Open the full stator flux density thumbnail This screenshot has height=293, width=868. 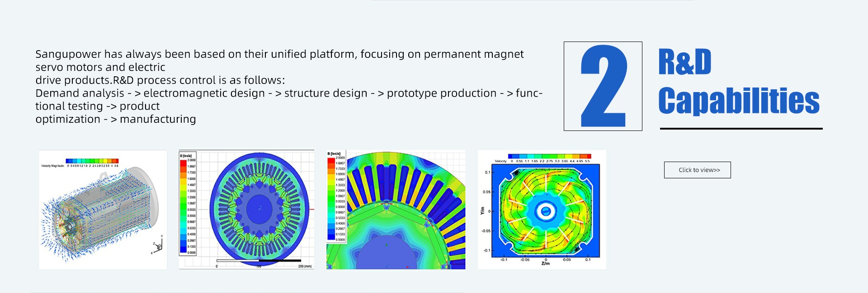pyautogui.click(x=246, y=209)
